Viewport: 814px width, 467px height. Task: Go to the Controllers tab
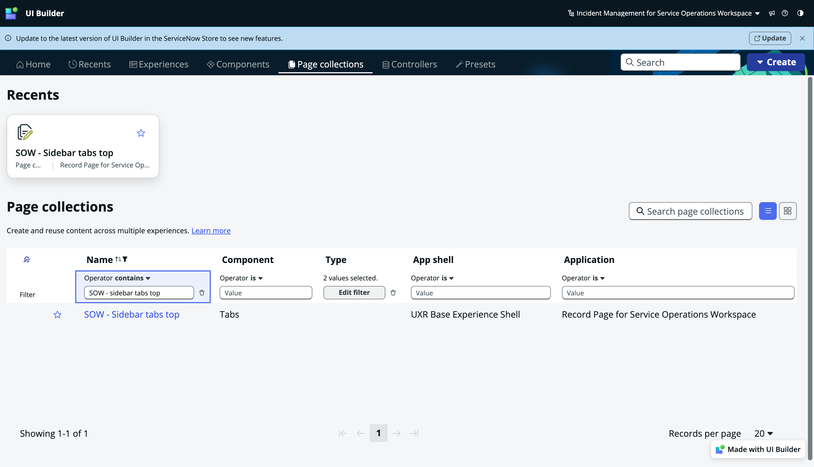pyautogui.click(x=410, y=64)
